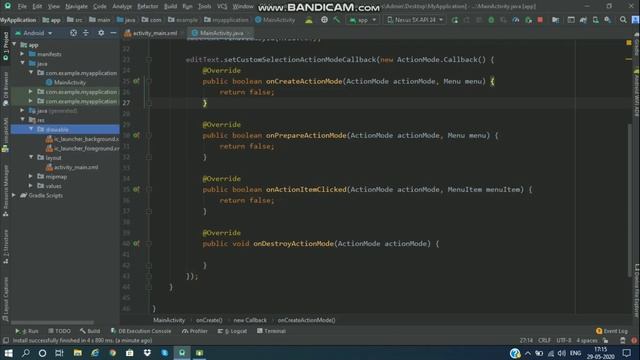
Task: Click the override gutter icon beside onPrepareActionMode
Action: tap(136, 135)
